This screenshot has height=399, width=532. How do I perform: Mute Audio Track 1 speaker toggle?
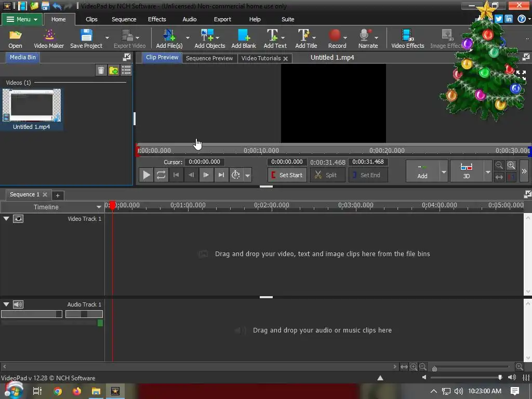tap(18, 304)
